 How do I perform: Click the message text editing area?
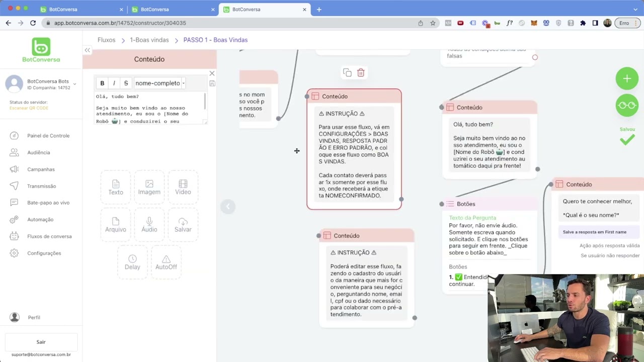[x=150, y=108]
